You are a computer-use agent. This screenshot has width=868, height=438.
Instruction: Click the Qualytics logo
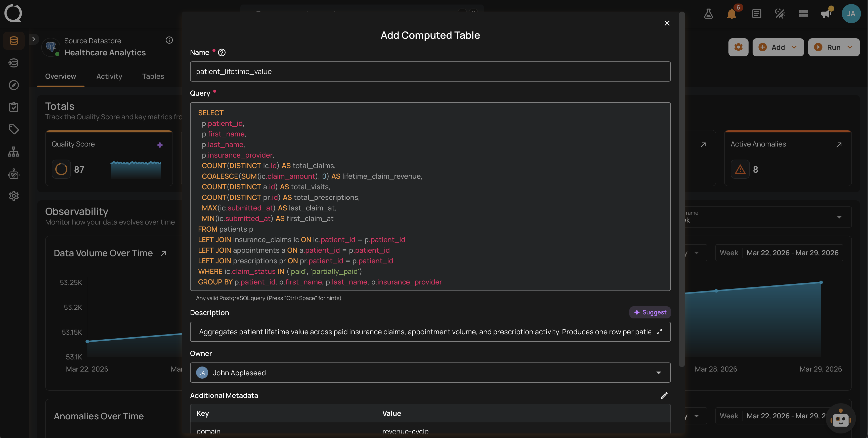(13, 13)
